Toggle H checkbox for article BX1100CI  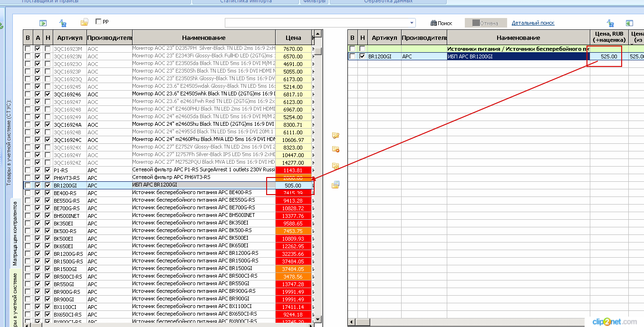coord(48,307)
